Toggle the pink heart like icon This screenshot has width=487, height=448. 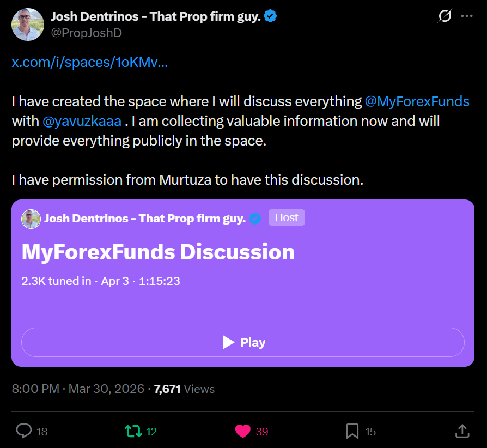tap(243, 431)
